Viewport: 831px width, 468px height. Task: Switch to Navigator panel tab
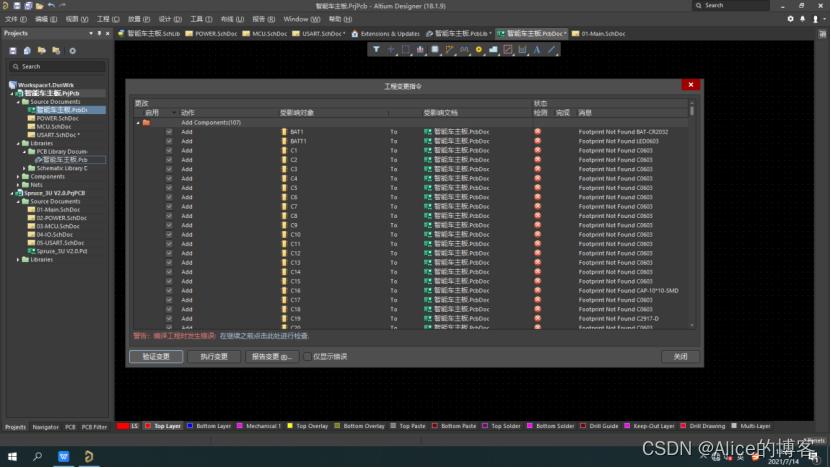[x=46, y=427]
